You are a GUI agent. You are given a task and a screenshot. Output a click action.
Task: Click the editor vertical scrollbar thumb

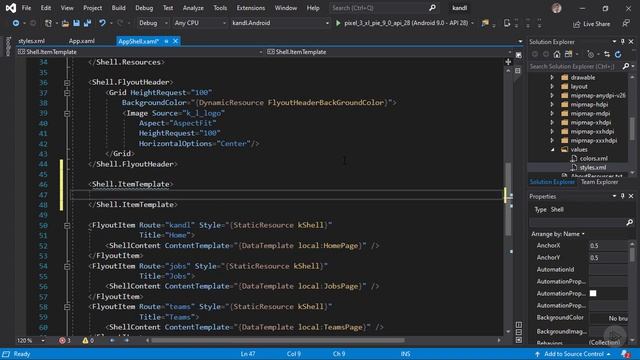(x=508, y=199)
